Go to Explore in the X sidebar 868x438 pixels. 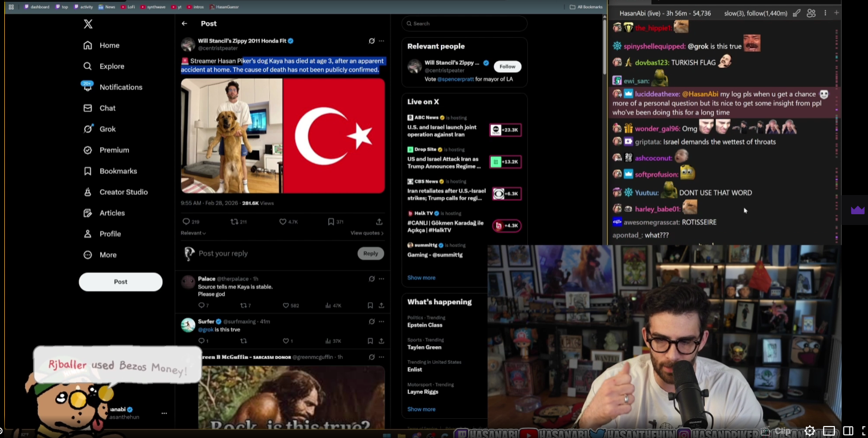click(104, 67)
